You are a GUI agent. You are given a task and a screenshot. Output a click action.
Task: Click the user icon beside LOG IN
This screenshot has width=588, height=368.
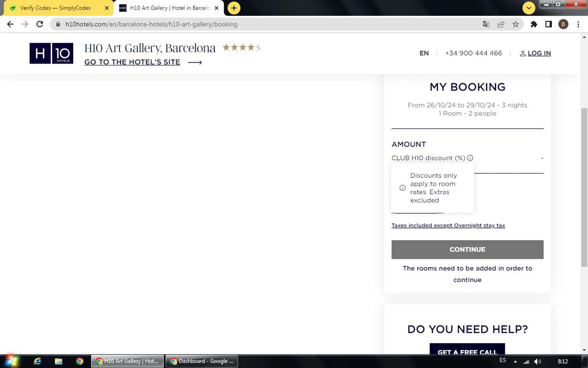click(523, 53)
